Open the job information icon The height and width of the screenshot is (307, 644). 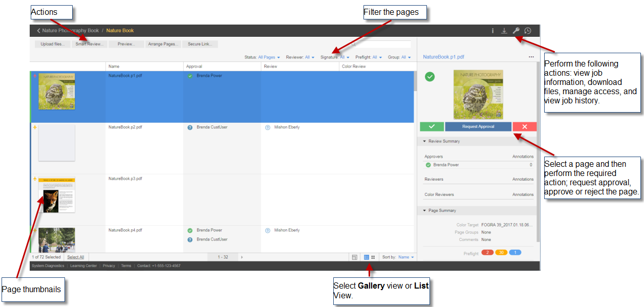point(493,31)
